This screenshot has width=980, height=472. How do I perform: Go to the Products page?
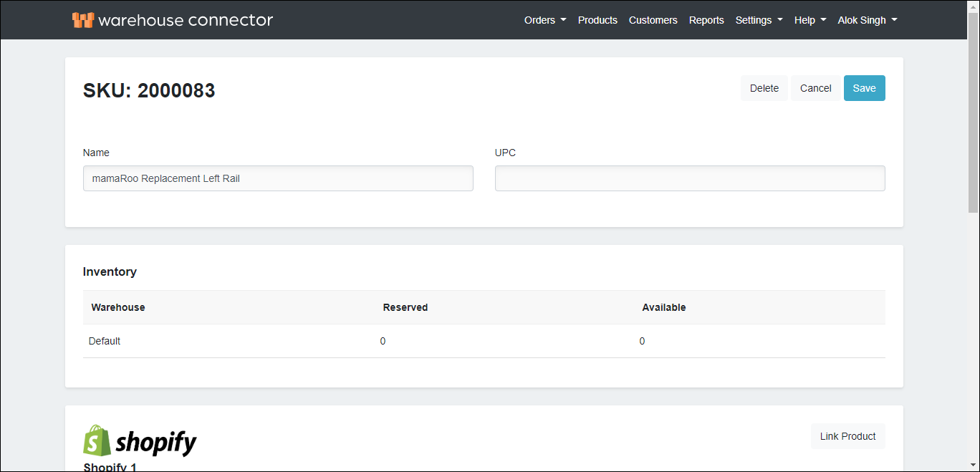coord(597,20)
